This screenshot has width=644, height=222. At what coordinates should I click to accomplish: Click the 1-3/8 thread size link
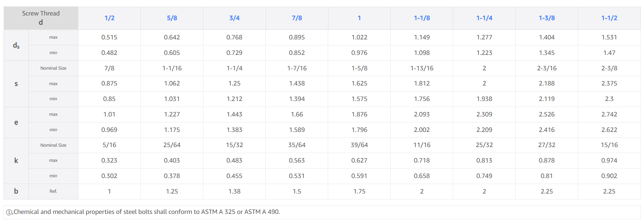click(547, 18)
